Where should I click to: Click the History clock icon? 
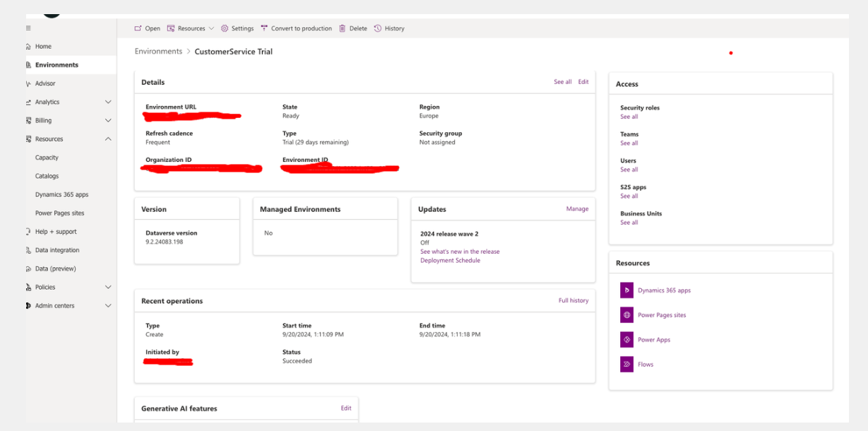click(378, 28)
